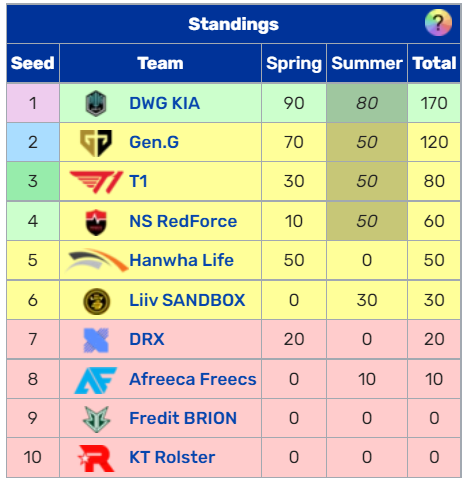This screenshot has height=480, width=467.
Task: Click the Liiv SANDBOX round logo
Action: [96, 301]
